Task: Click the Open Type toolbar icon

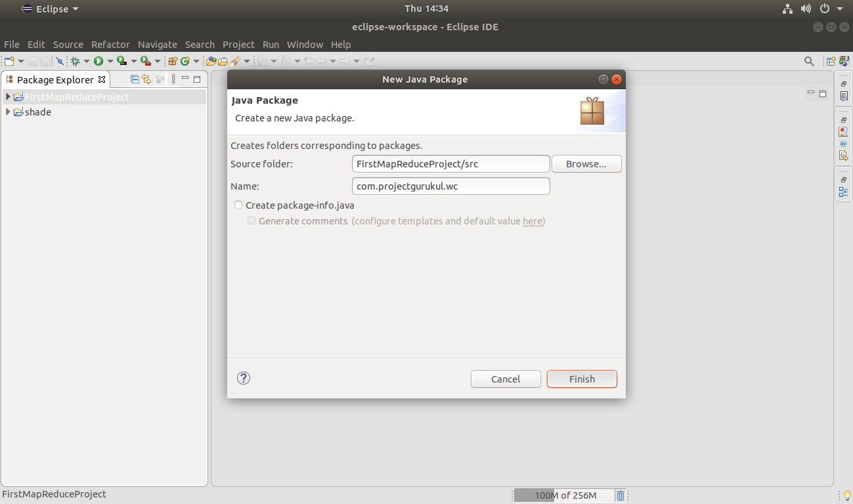Action: tap(211, 61)
